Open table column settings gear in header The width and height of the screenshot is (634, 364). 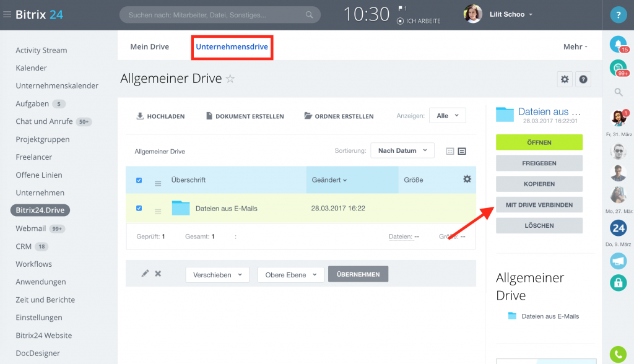coord(467,179)
